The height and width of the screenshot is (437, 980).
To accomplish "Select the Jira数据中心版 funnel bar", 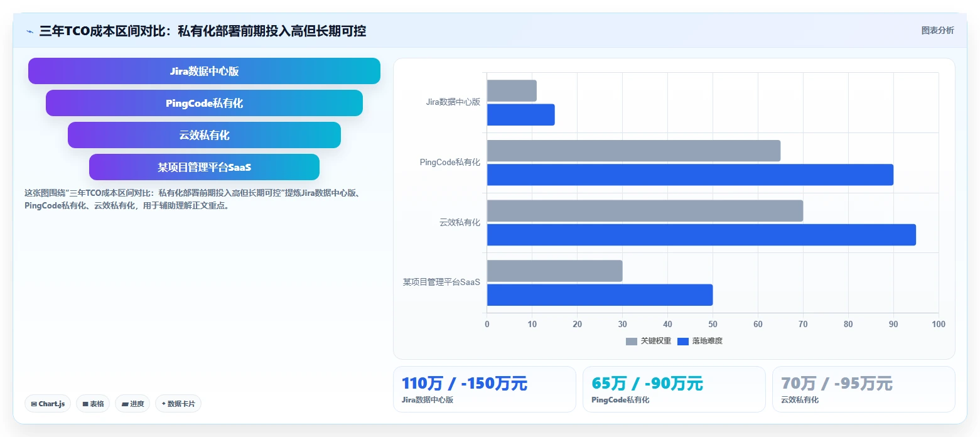I will [204, 71].
